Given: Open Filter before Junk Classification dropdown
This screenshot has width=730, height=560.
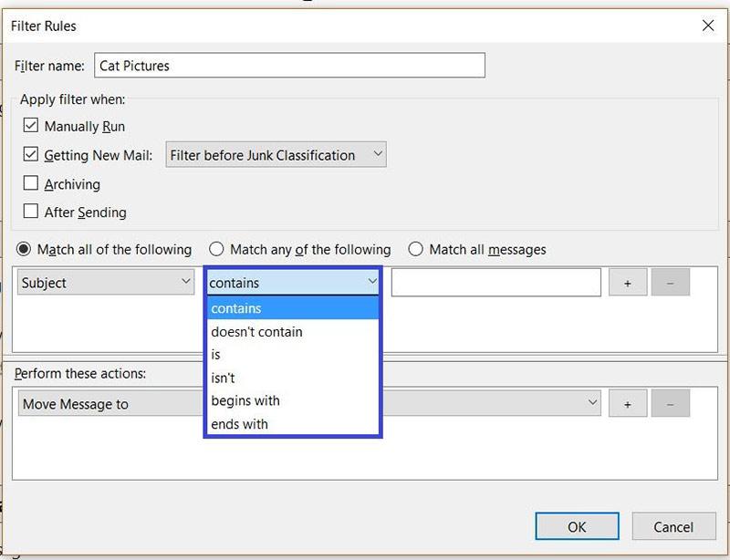Looking at the screenshot, I should coord(276,155).
